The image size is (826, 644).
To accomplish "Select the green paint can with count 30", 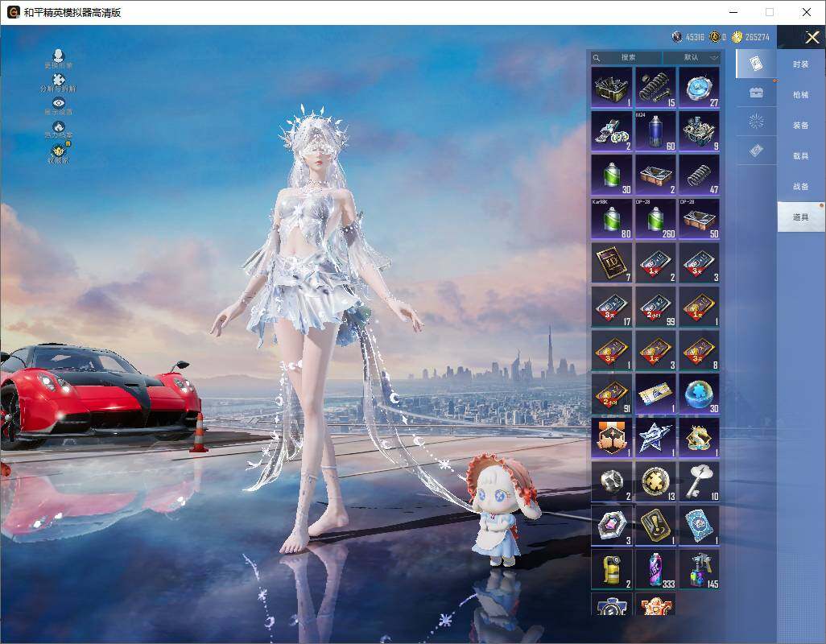I will coord(612,175).
